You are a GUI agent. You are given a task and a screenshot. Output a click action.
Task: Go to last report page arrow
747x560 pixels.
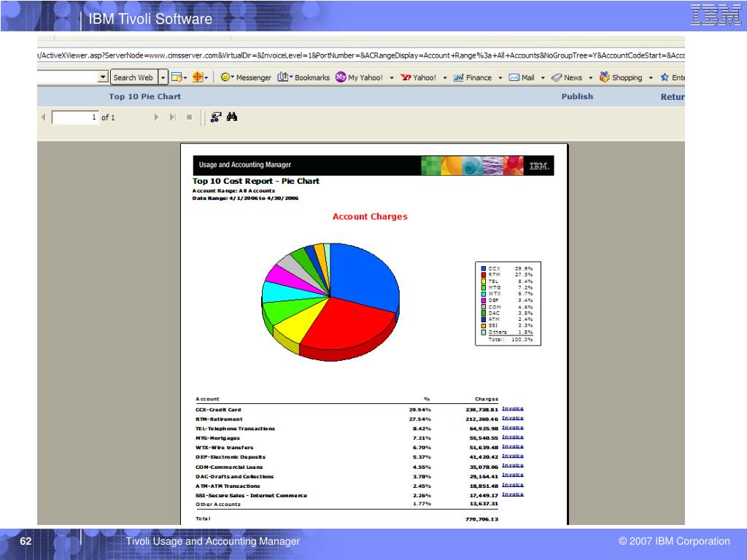tap(172, 117)
